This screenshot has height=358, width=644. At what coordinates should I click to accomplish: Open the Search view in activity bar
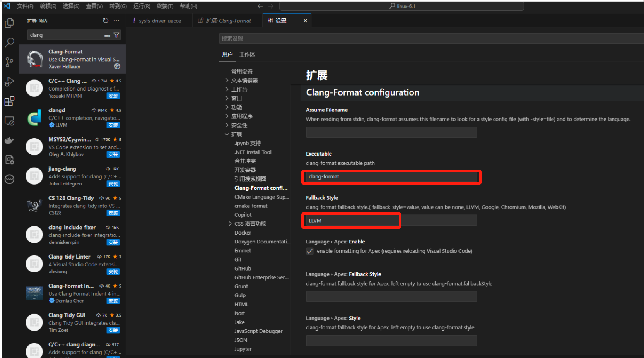coord(9,42)
